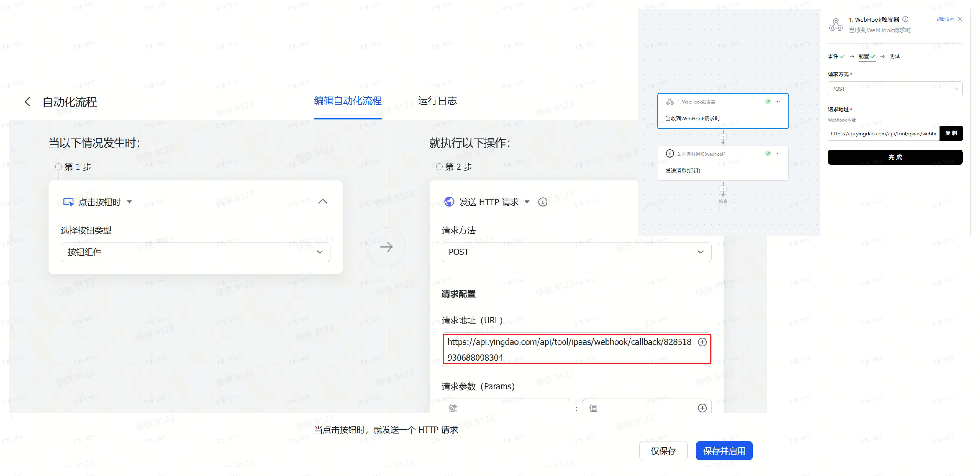Viewport: 980px width, 476px height.
Task: Click plus icon in request URL field
Action: 702,342
